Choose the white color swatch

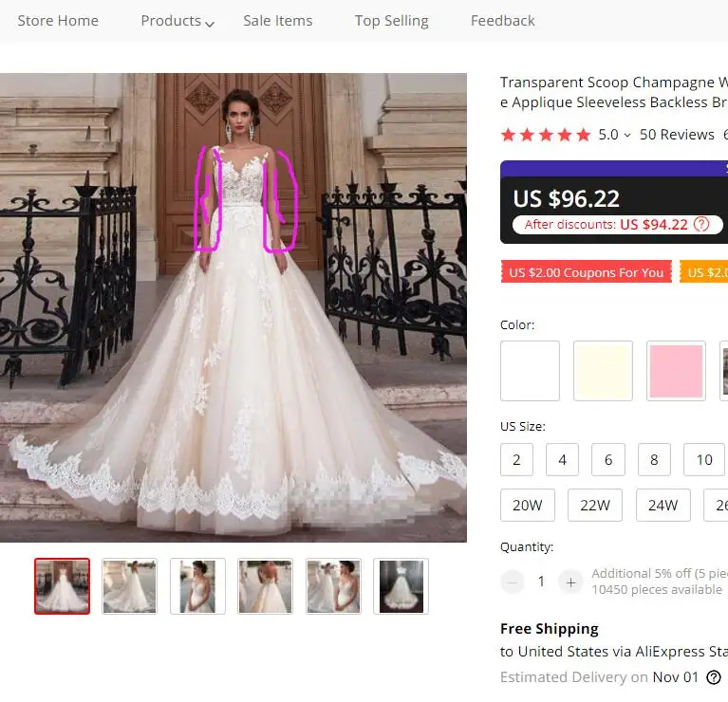point(530,371)
